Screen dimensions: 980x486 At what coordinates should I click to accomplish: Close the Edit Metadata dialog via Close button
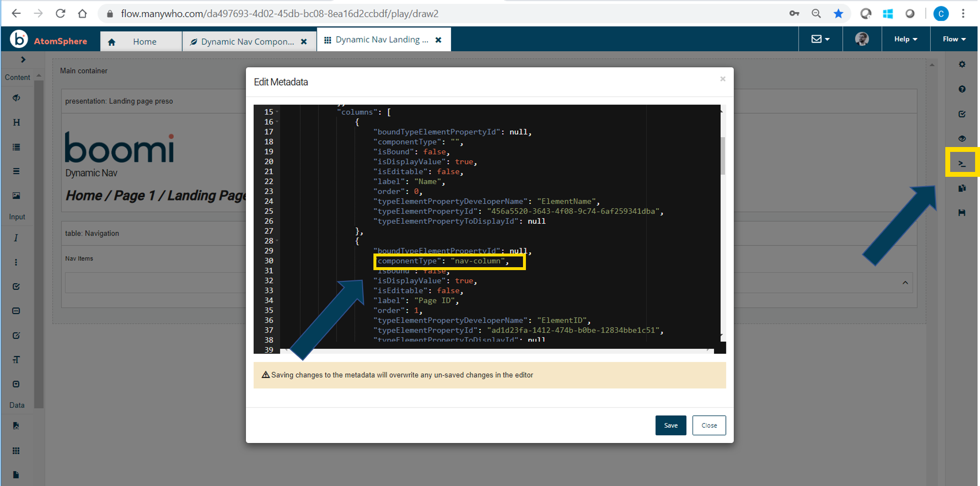click(709, 425)
